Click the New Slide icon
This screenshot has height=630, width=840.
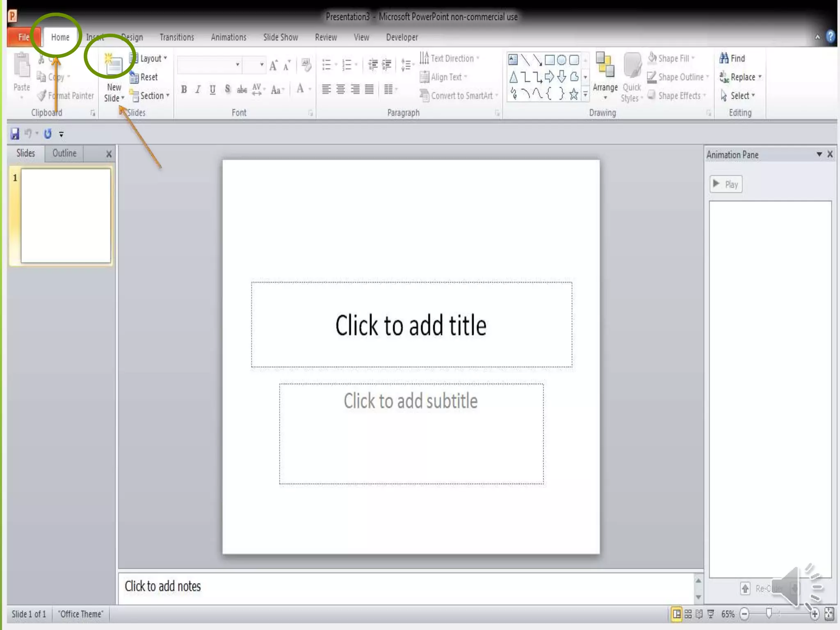pos(113,65)
